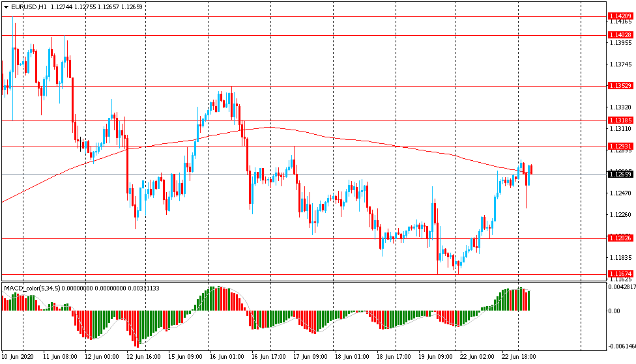
Task: Click the 1.13745 price scale value
Action: [621, 64]
